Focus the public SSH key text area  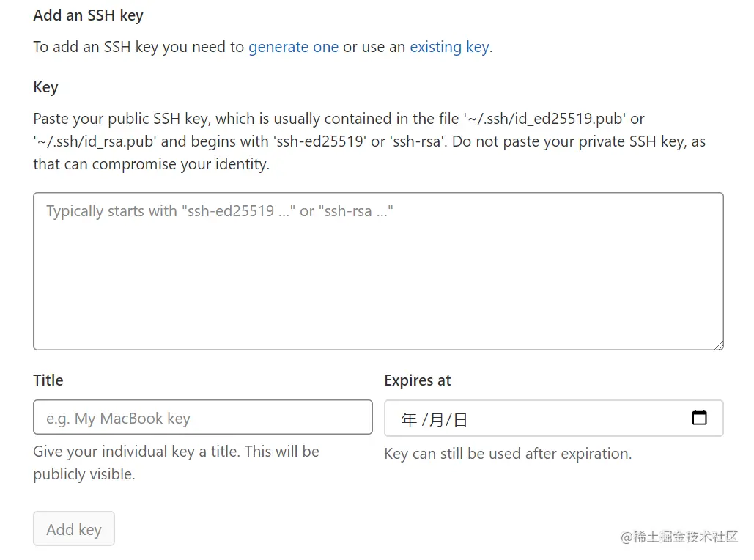click(378, 271)
